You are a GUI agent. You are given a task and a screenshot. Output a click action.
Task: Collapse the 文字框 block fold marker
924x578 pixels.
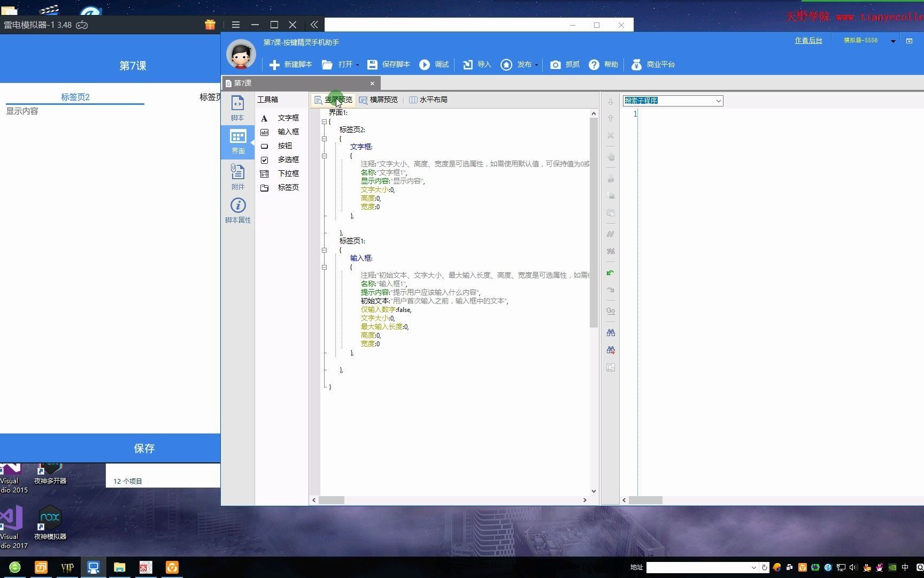pos(324,156)
